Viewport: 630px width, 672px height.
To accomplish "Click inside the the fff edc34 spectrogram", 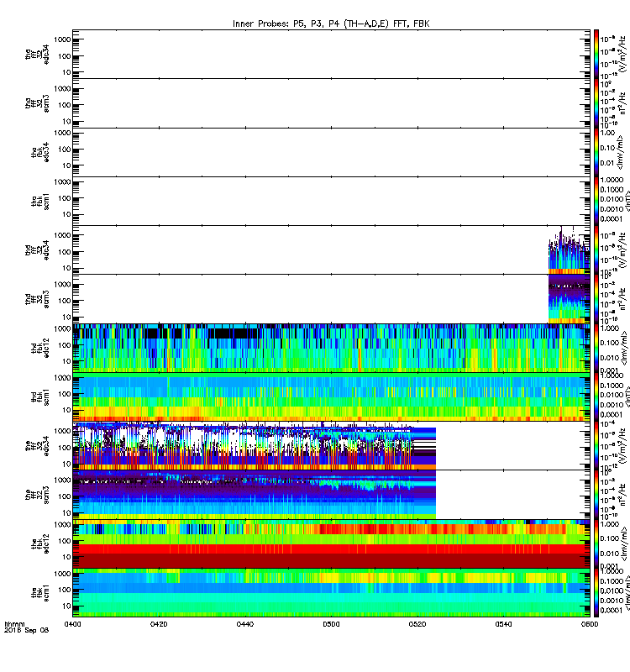I will coord(255,446).
